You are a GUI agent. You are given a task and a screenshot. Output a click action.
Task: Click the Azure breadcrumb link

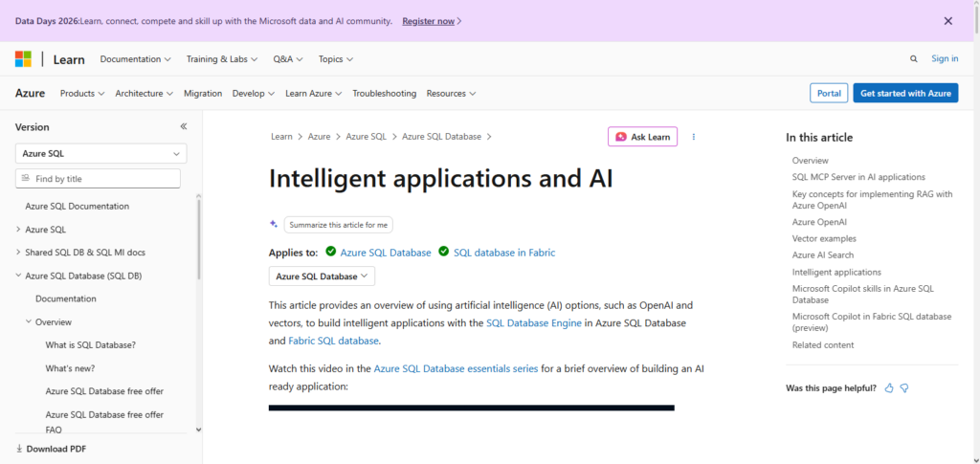pos(319,136)
